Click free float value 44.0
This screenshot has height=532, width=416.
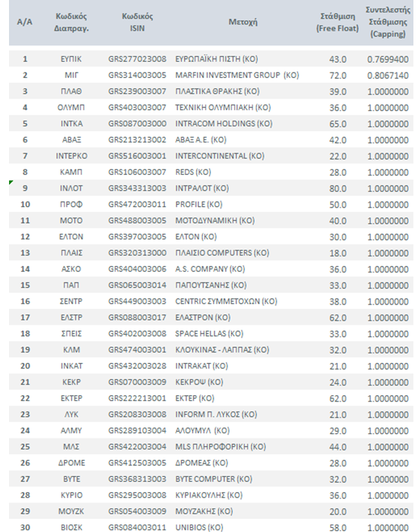pyautogui.click(x=338, y=447)
